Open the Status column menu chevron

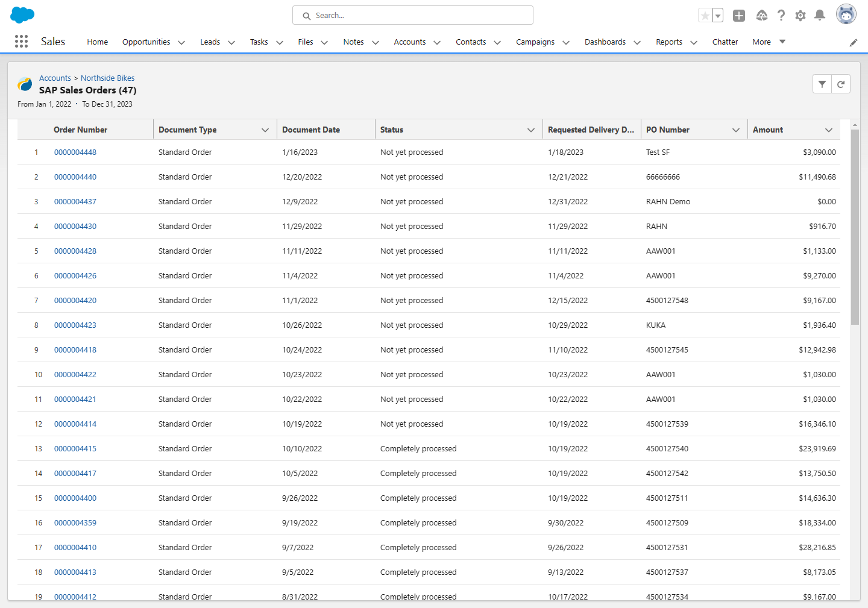[531, 130]
